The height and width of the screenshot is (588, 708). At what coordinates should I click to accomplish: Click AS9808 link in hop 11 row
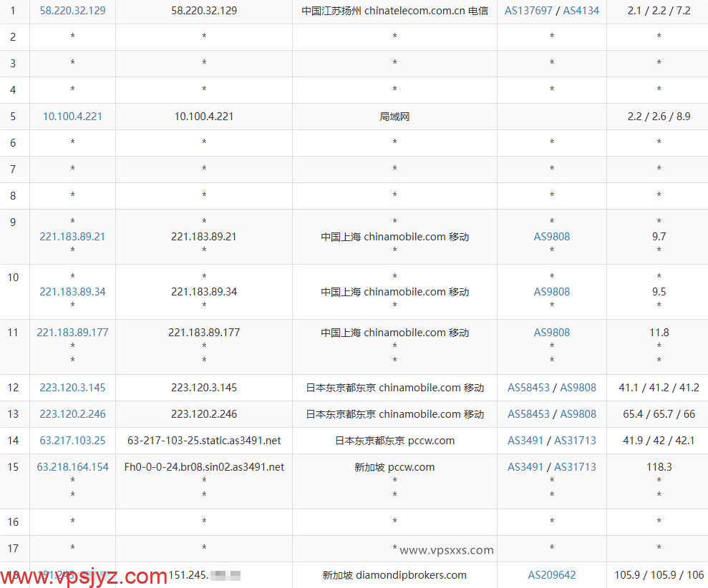click(552, 333)
